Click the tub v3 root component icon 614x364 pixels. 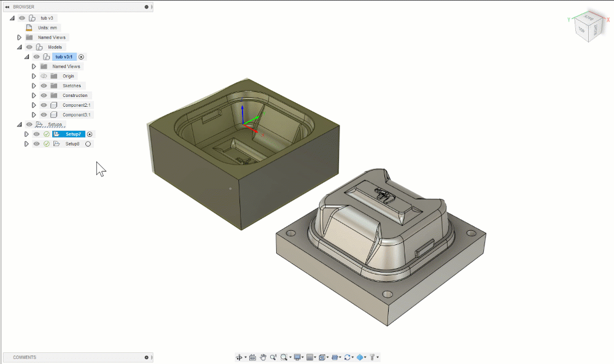pyautogui.click(x=32, y=18)
